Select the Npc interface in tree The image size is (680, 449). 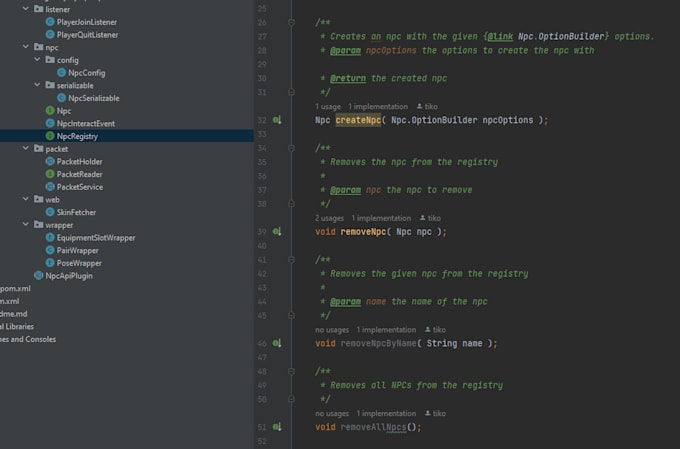click(x=64, y=111)
